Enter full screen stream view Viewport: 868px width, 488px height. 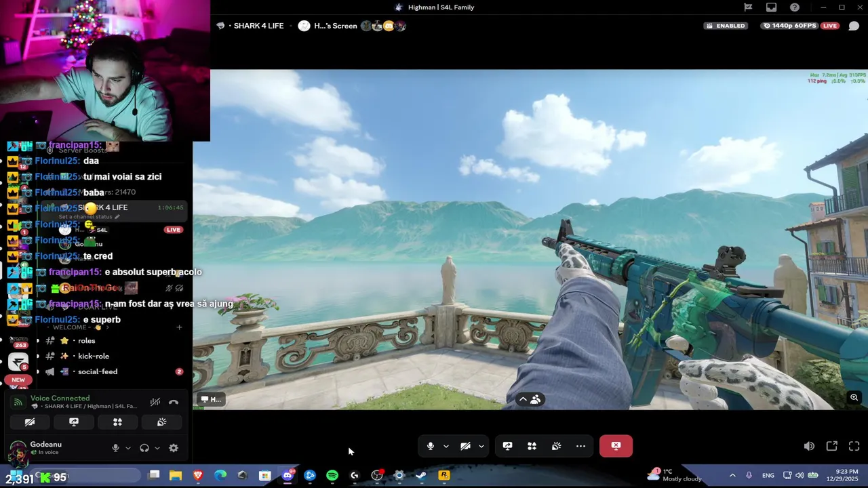tap(854, 446)
